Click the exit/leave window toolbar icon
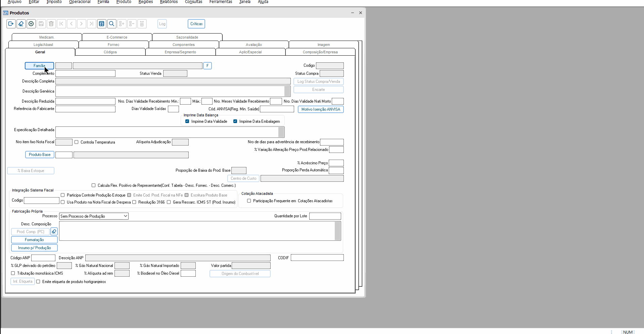The width and height of the screenshot is (644, 334). pyautogui.click(x=11, y=24)
